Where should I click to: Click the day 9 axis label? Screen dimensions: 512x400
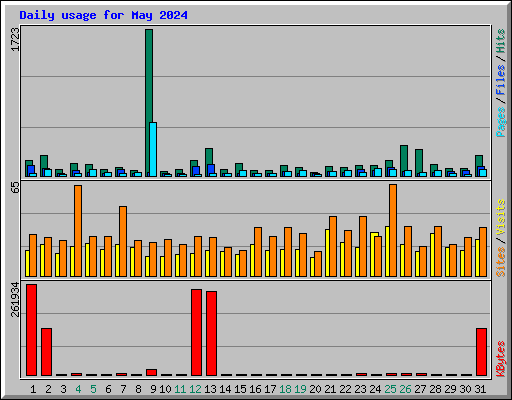click(x=153, y=389)
